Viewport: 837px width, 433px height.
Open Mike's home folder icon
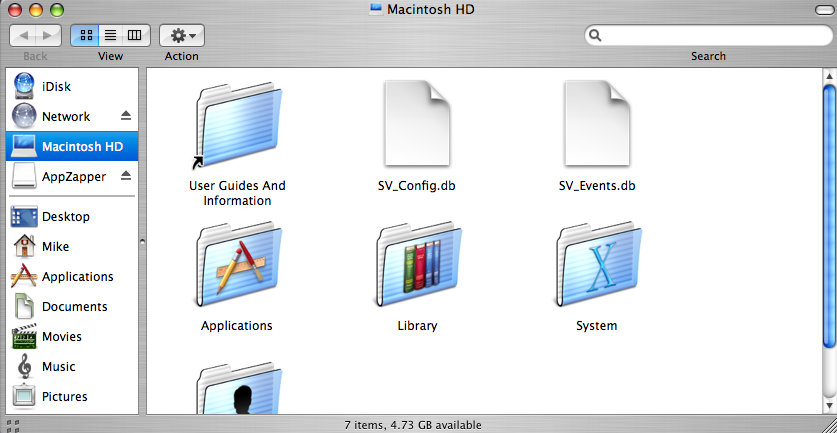(24, 246)
